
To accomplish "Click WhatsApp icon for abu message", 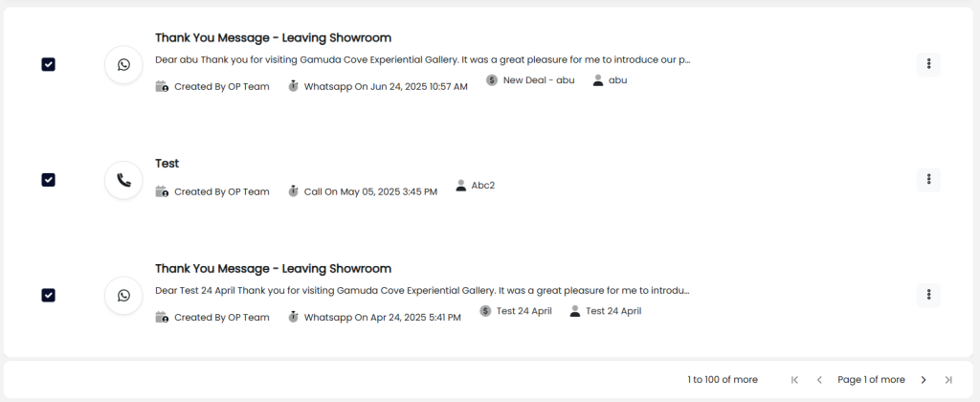I will click(x=123, y=64).
